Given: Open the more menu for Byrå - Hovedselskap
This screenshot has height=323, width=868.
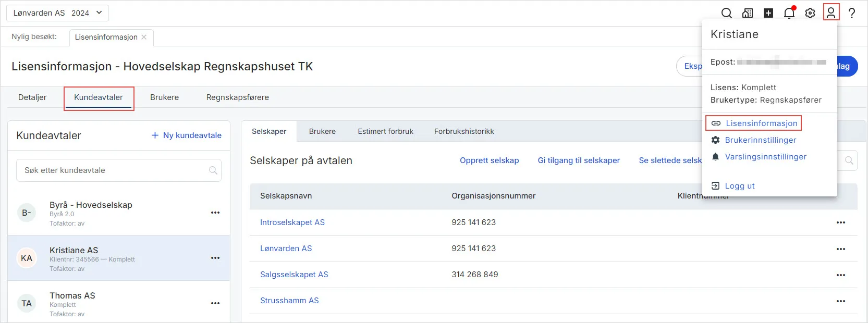Looking at the screenshot, I should pyautogui.click(x=215, y=213).
